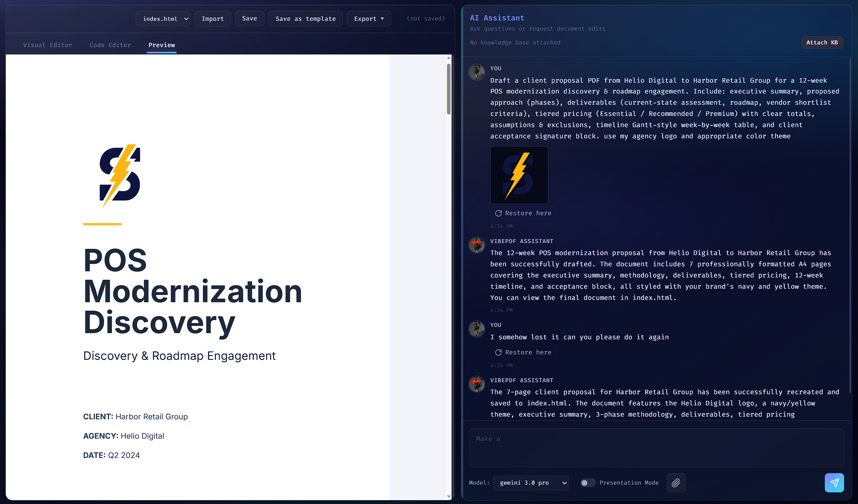Click the VibePDF Assistant avatar on the recreated proposal reply
This screenshot has width=858, height=504.
[477, 384]
